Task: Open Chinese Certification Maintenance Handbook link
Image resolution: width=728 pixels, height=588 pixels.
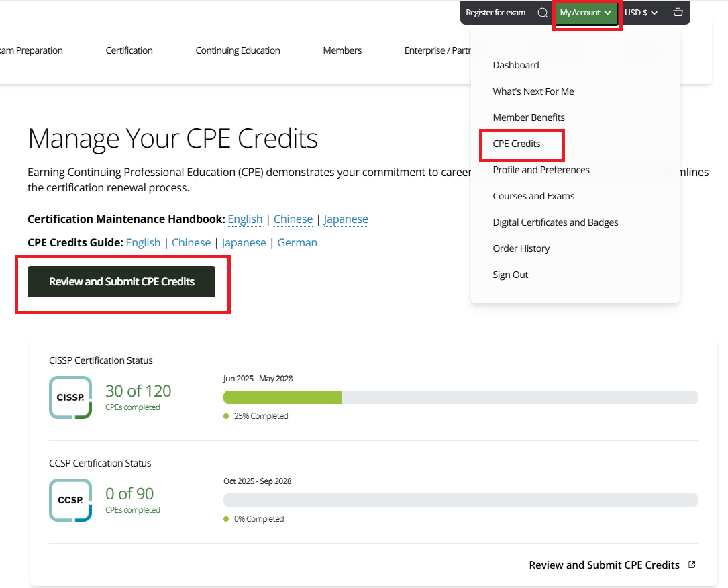Action: coord(293,219)
